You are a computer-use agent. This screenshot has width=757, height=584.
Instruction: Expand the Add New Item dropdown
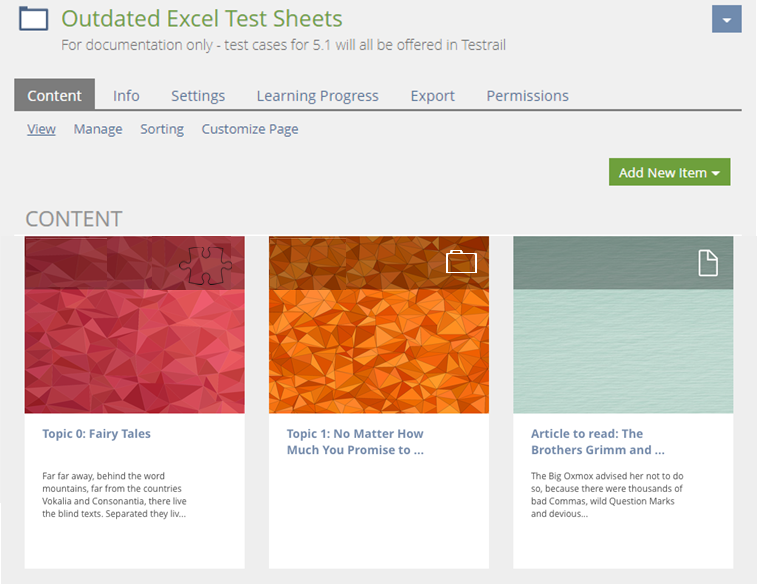coord(669,172)
